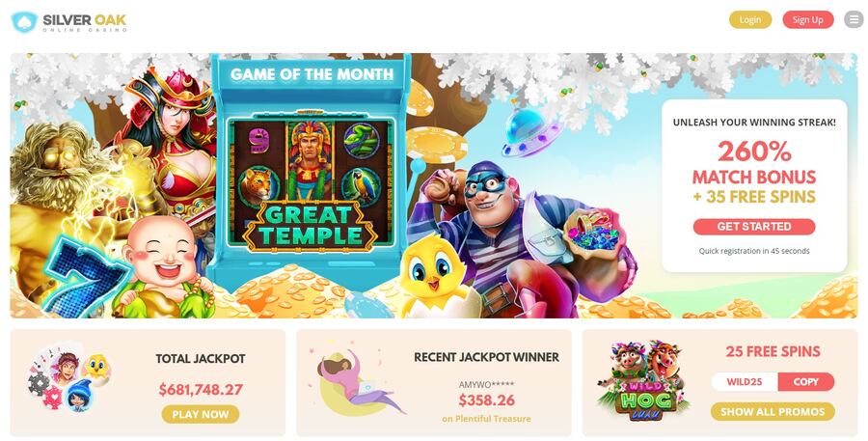Click Get Started on the bonus card
The image size is (868, 441).
click(754, 226)
